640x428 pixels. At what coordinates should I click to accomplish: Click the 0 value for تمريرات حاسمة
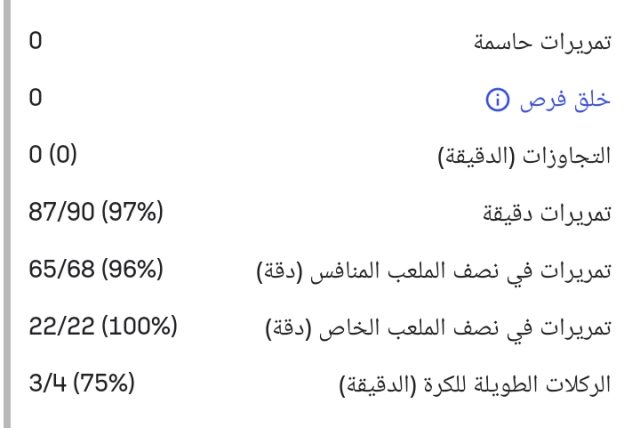(36, 43)
